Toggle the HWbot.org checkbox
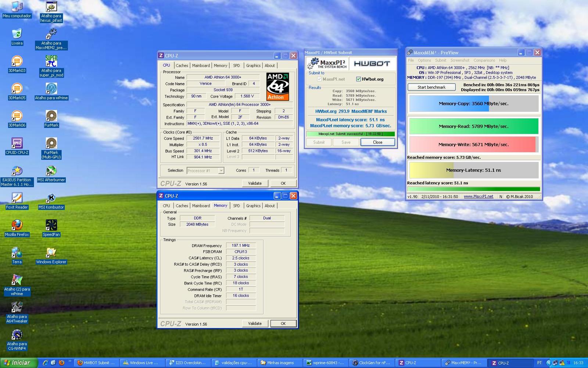588x368 pixels. (358, 79)
